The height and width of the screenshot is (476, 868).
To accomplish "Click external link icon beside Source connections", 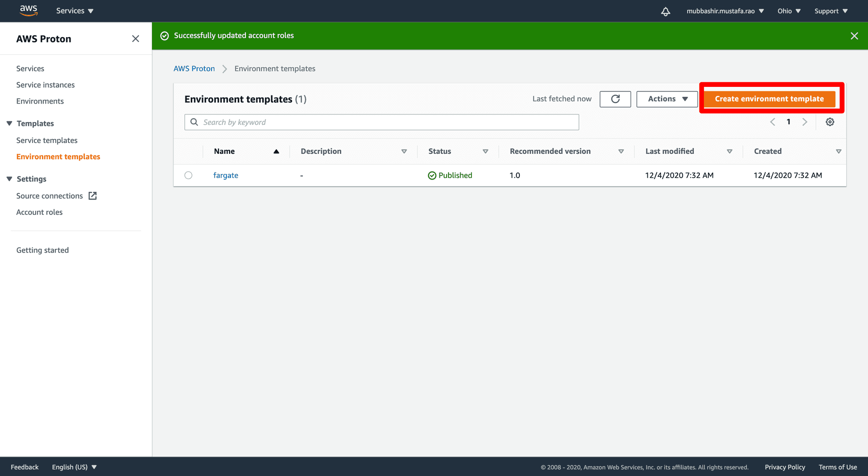I will point(93,196).
